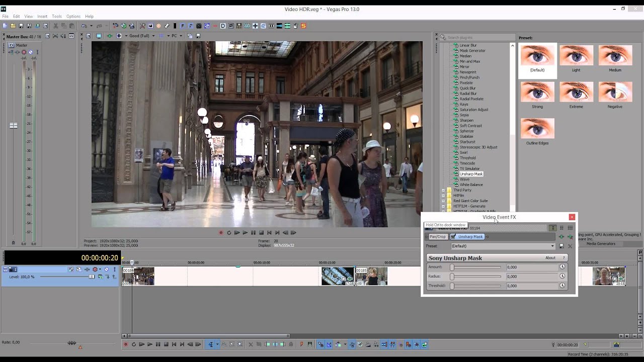Click the Animate clock icon for Amount

point(562,266)
